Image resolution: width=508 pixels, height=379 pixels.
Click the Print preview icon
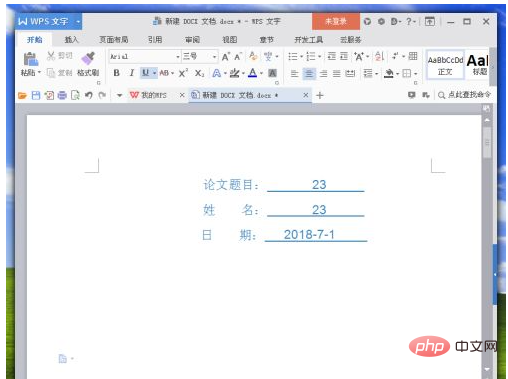click(x=75, y=96)
